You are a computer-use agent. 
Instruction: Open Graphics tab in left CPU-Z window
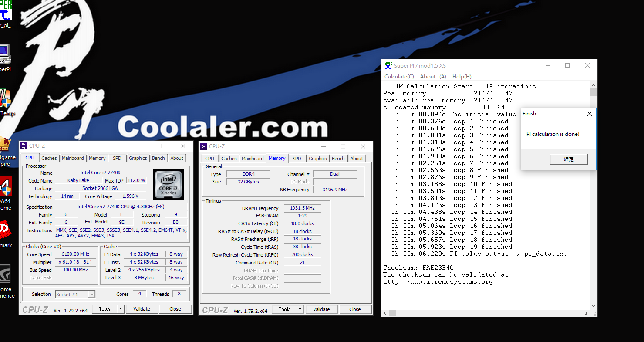point(138,158)
